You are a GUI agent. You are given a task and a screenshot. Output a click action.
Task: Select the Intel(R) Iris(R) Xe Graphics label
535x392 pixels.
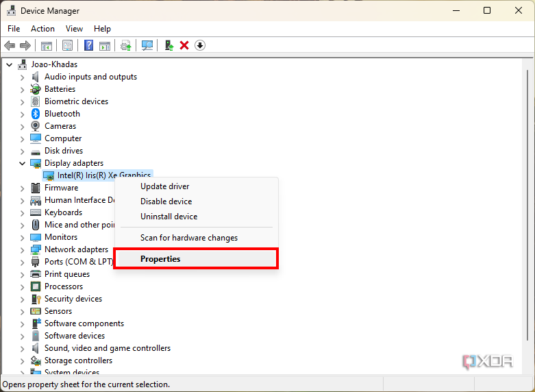[103, 175]
